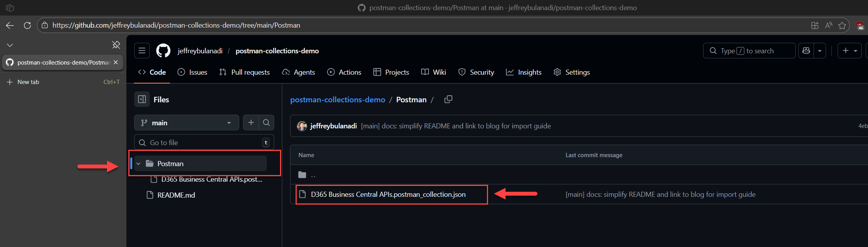The width and height of the screenshot is (868, 247).
Task: Open the GitHub hamburger navigation menu
Action: (x=142, y=51)
